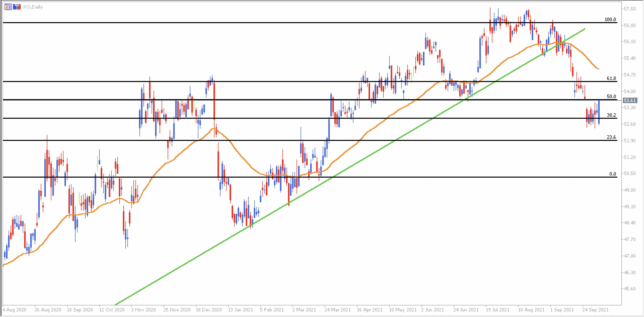Viewport: 644px width, 317px height.
Task: Open the Depth of Market panel icon
Action: [8, 7]
